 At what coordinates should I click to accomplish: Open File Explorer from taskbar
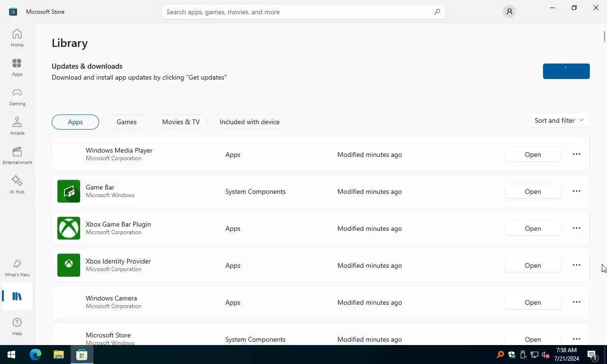tap(58, 355)
